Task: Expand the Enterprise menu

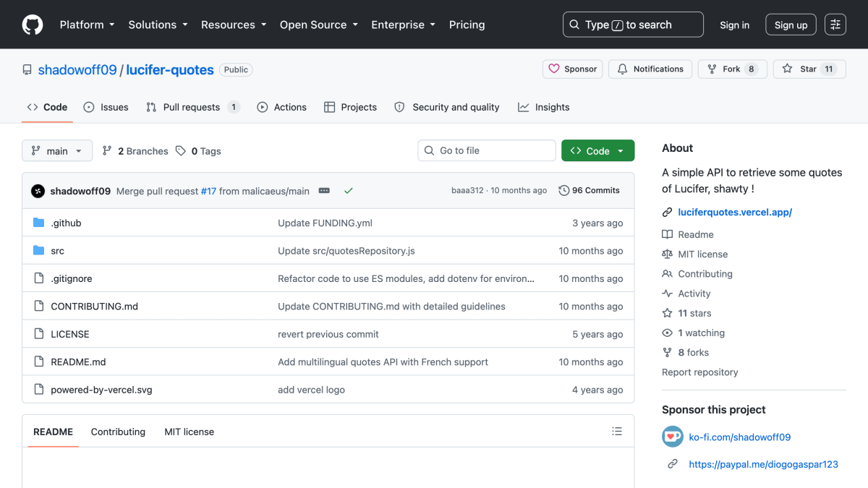Action: coord(404,25)
